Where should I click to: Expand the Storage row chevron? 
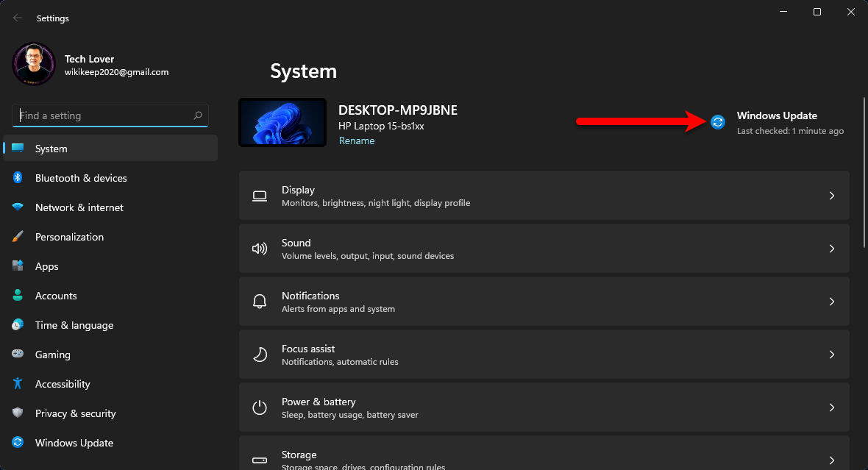(x=831, y=460)
